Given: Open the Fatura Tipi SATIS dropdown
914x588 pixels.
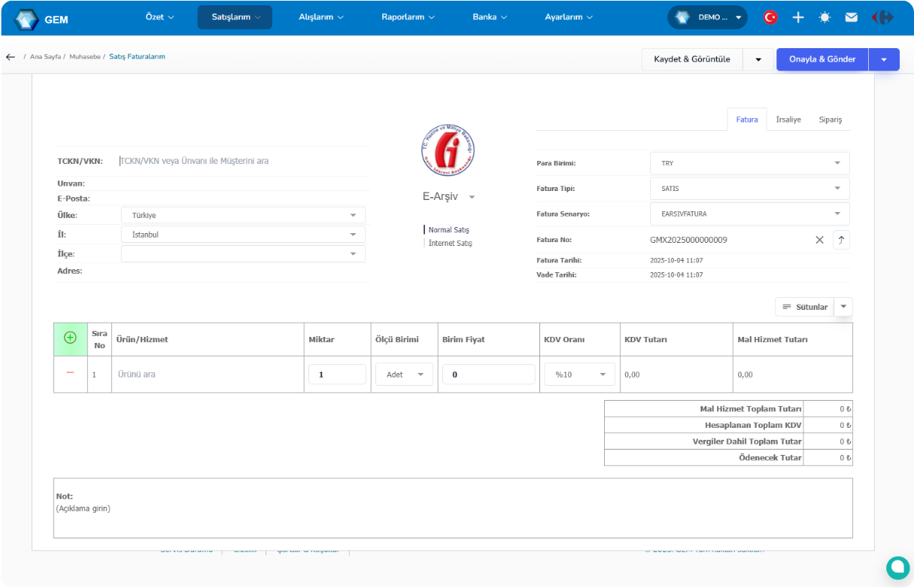Looking at the screenshot, I should [749, 189].
